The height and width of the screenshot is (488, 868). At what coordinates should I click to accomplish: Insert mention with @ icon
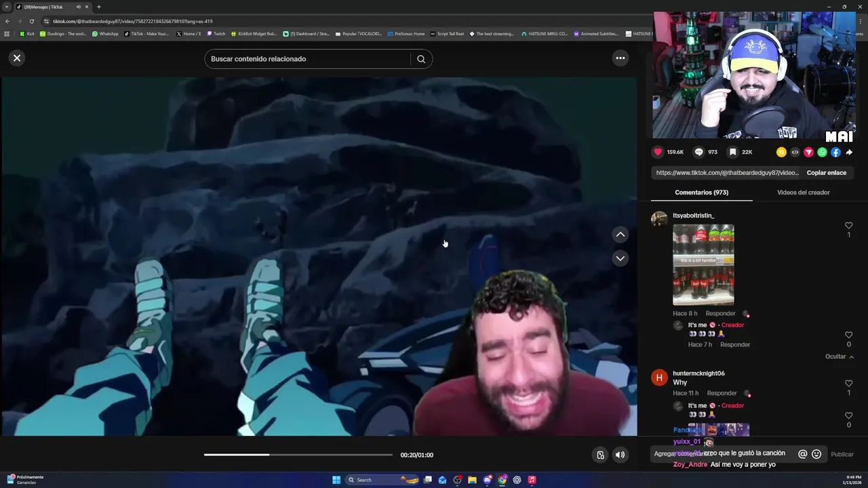click(803, 454)
